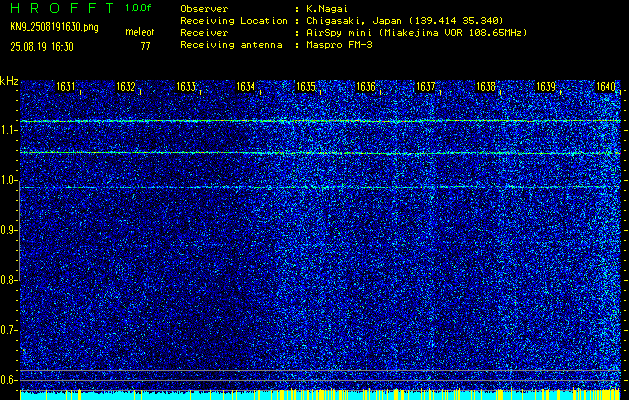Click the 1632 time marker
The image size is (629, 400).
(126, 86)
